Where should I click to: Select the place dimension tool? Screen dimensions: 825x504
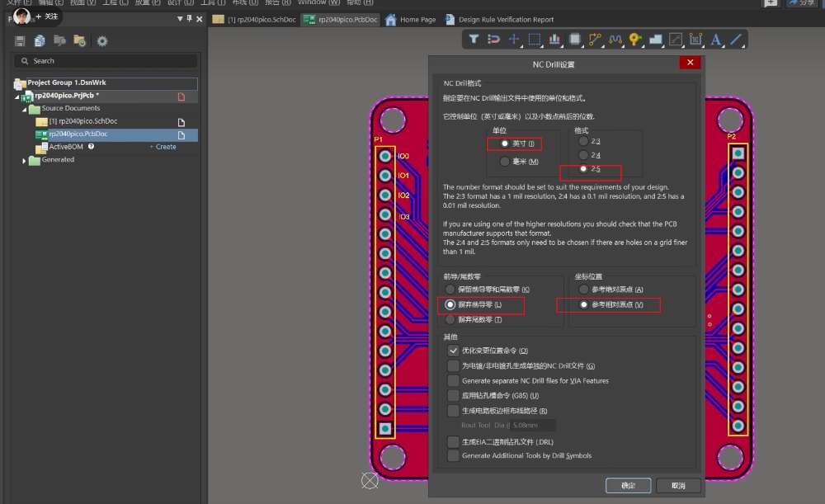pyautogui.click(x=695, y=40)
